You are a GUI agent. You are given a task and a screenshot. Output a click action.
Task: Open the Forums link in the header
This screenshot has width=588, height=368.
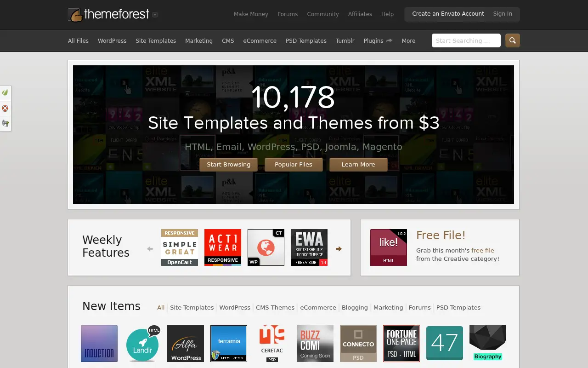tap(288, 14)
